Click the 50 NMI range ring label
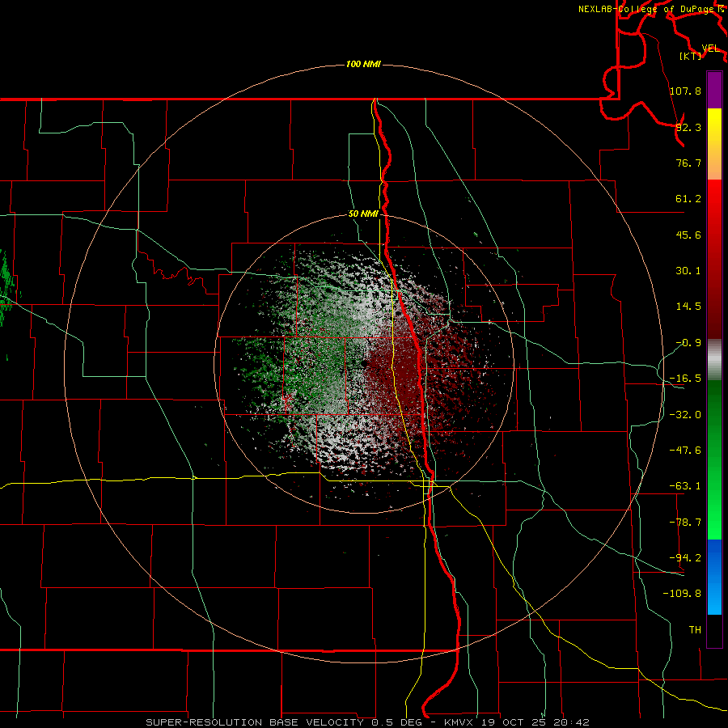This screenshot has width=728, height=728. point(363,214)
